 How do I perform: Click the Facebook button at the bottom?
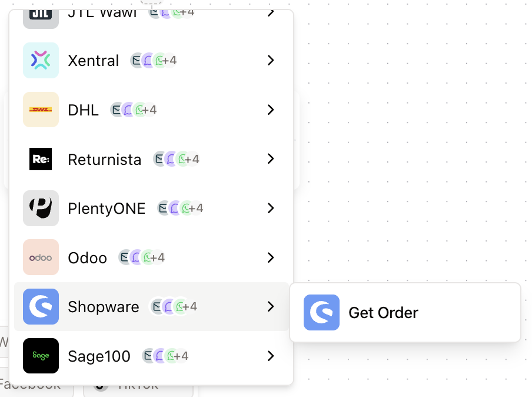(x=32, y=386)
